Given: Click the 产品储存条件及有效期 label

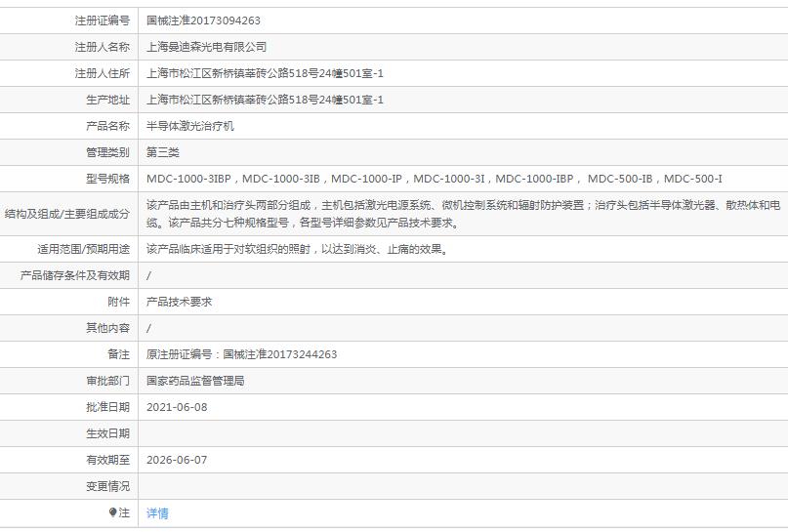Looking at the screenshot, I should [75, 275].
